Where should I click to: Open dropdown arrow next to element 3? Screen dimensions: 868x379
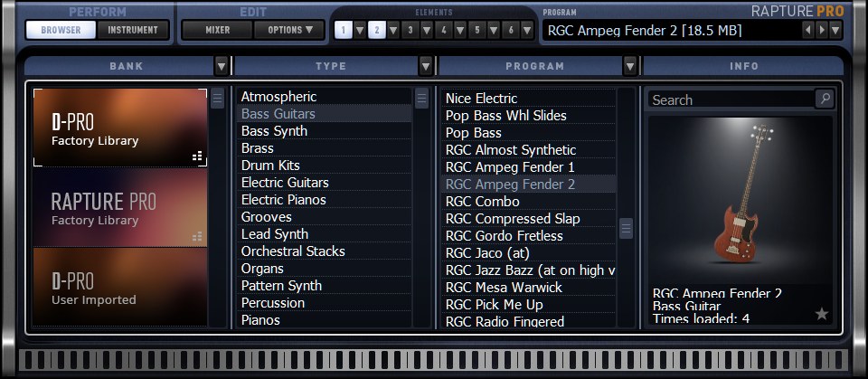(426, 30)
